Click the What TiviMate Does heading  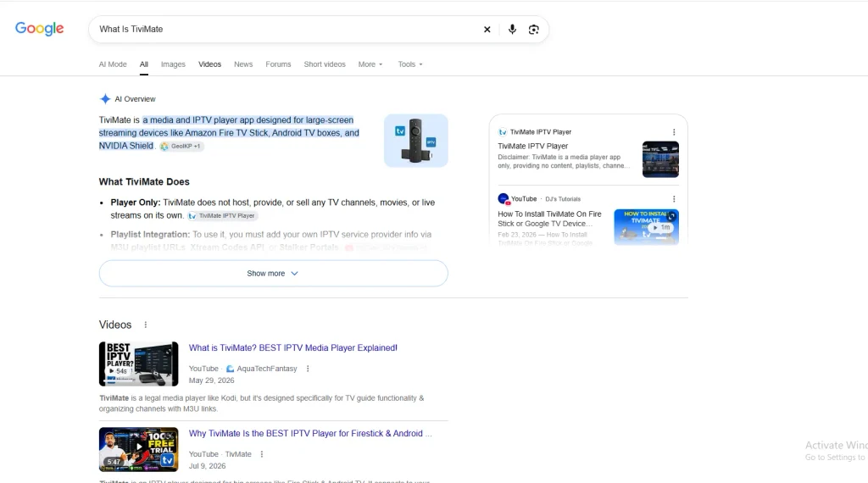(144, 181)
